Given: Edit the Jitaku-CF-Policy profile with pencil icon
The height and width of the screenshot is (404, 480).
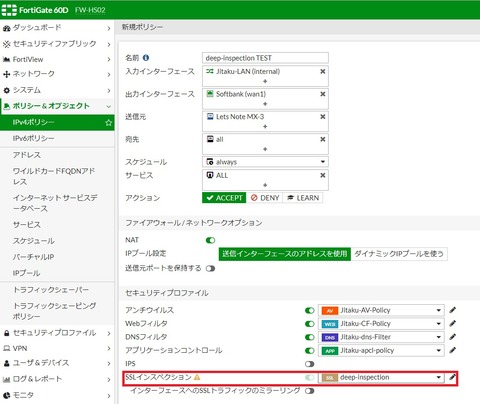Looking at the screenshot, I should tap(452, 324).
